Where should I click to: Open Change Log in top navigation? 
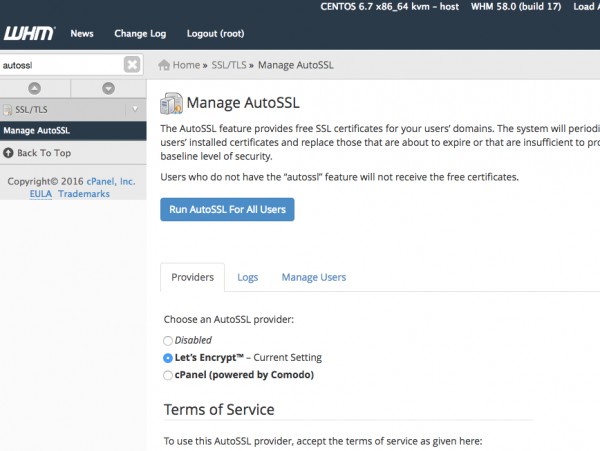click(140, 34)
